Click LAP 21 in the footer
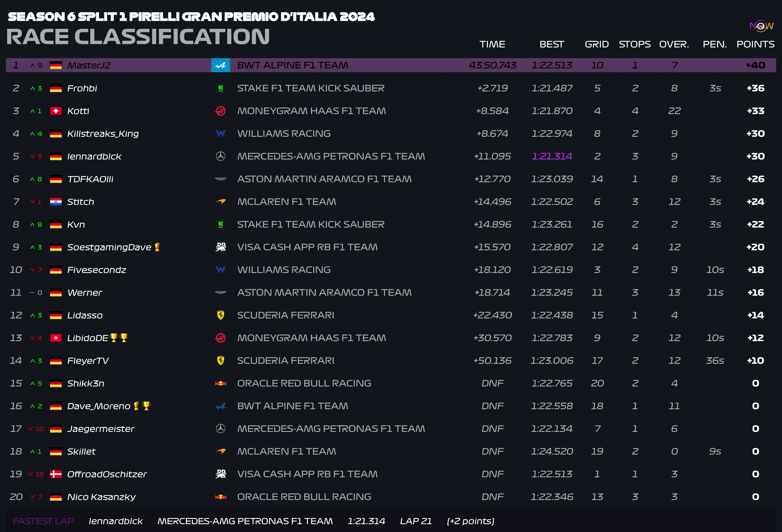Viewport: 782px width, 532px height. click(416, 521)
